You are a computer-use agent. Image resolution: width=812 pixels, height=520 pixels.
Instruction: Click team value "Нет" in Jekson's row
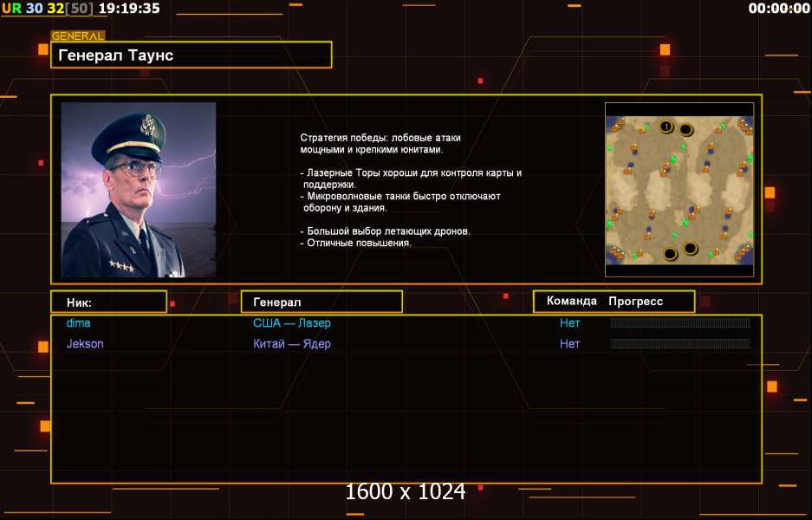click(x=569, y=344)
